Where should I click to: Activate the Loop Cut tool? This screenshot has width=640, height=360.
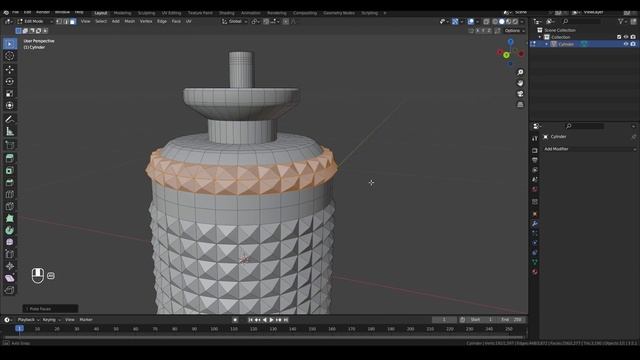[x=10, y=194]
